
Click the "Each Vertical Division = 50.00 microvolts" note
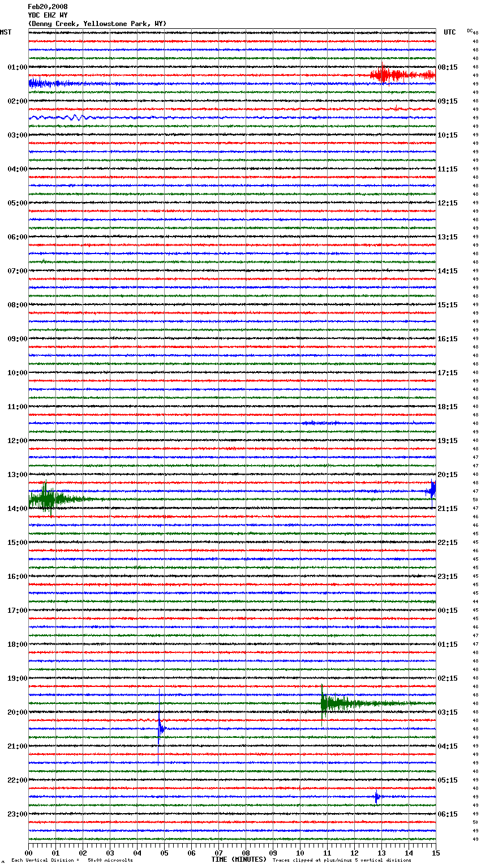(72, 860)
